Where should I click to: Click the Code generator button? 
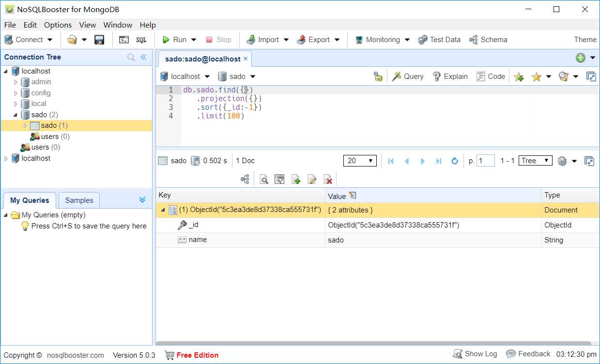[491, 76]
